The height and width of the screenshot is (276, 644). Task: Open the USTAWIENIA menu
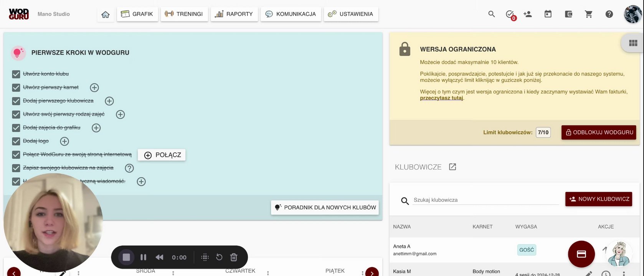351,14
